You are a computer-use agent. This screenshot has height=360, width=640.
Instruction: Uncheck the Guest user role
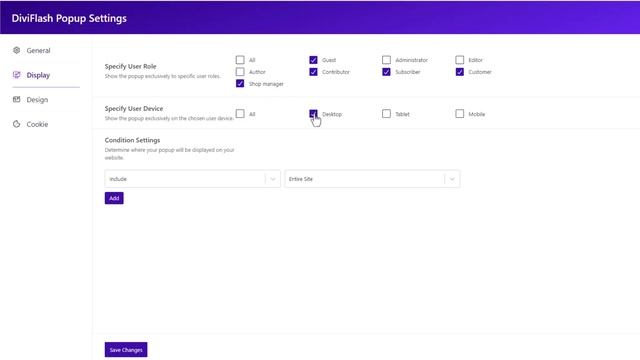(x=313, y=60)
